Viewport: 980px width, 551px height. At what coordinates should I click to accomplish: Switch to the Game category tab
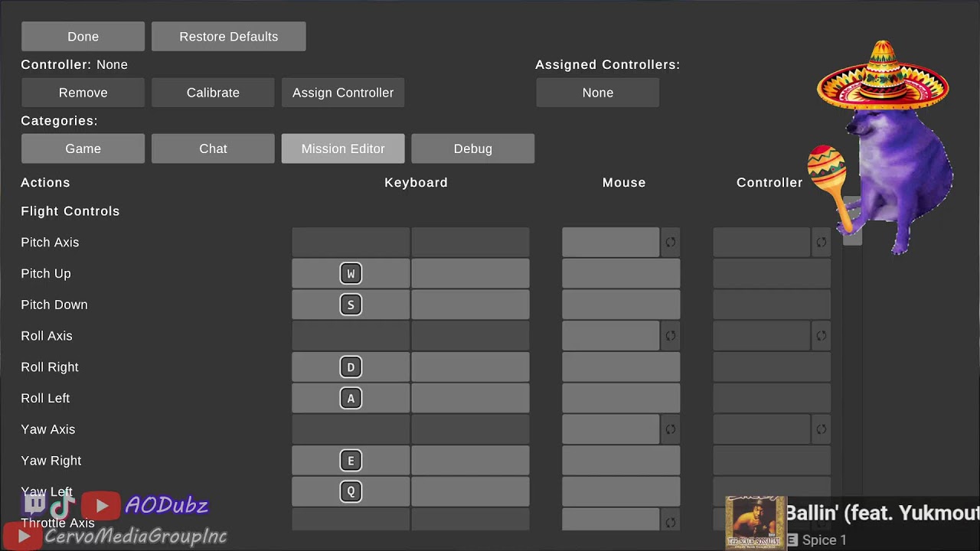click(x=83, y=148)
